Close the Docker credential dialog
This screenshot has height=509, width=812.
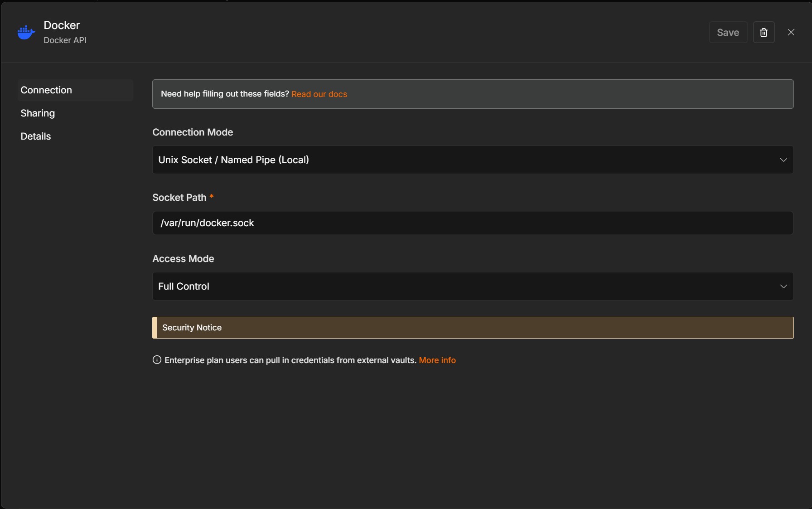(791, 32)
